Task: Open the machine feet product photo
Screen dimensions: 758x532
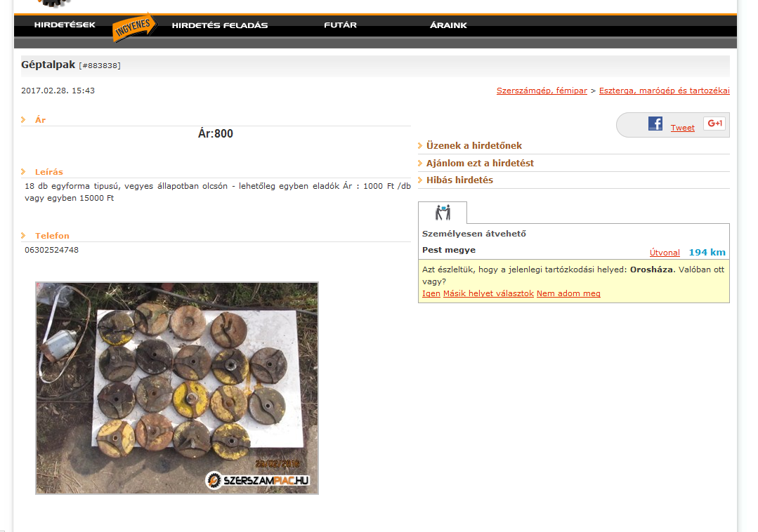Action: click(x=177, y=388)
